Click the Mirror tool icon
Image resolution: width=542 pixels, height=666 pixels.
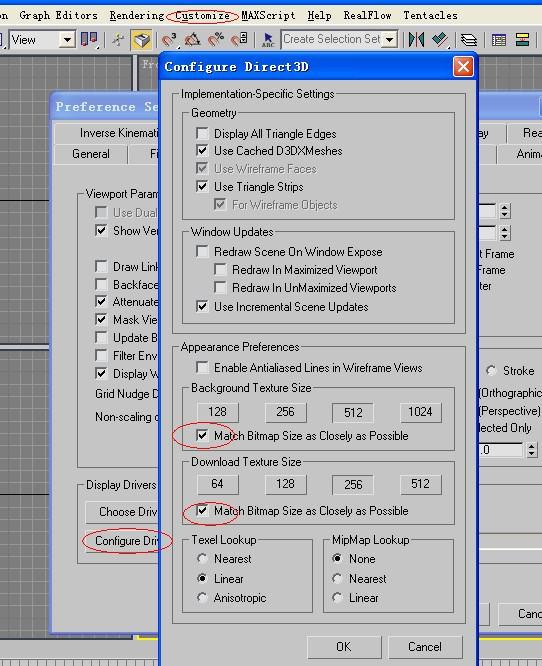416,40
